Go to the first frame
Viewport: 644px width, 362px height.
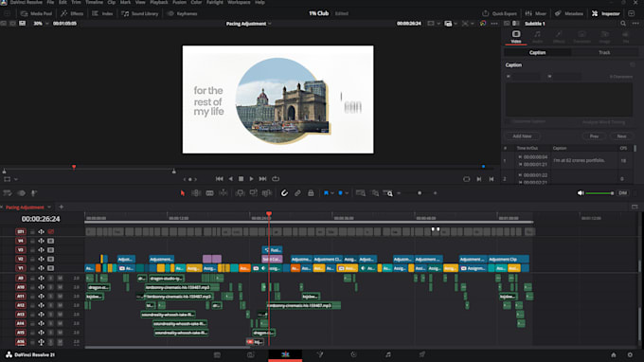point(220,179)
